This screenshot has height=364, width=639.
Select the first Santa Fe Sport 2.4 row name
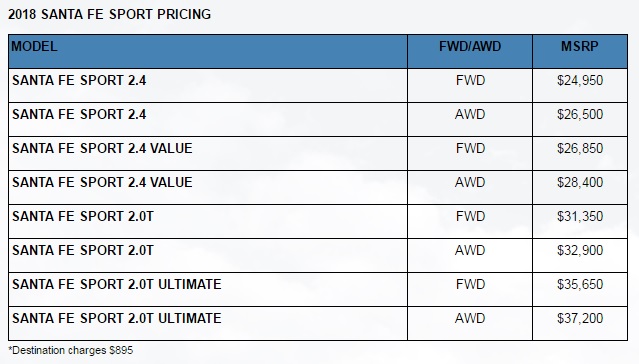[79, 80]
